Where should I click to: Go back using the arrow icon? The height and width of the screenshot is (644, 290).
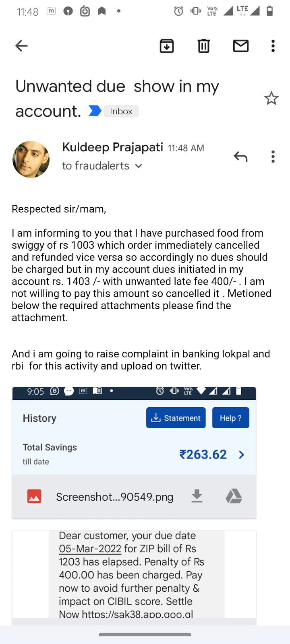coord(21,46)
